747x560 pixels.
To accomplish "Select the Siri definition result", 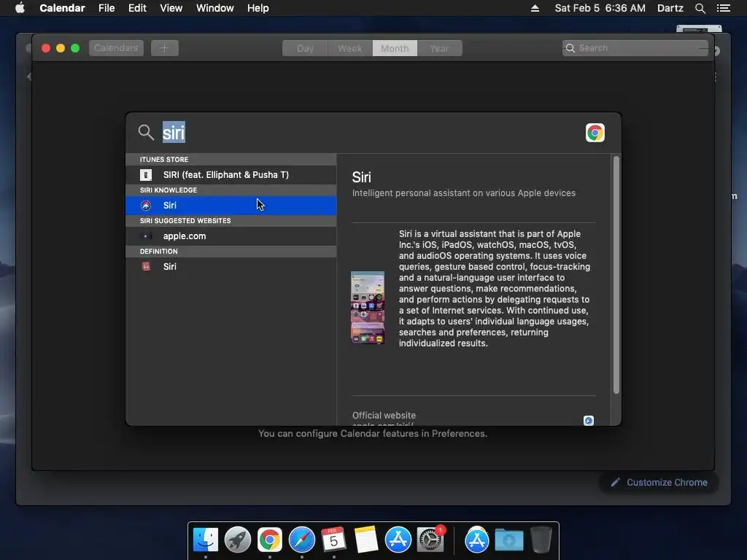I will coord(231,267).
